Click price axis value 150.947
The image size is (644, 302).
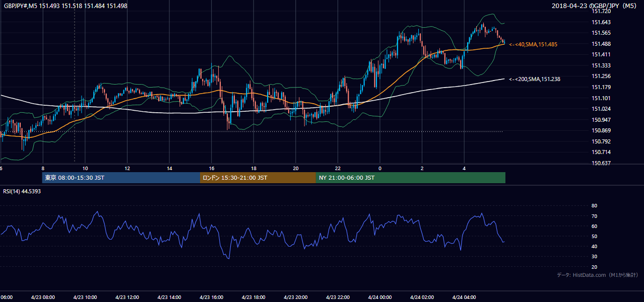click(x=601, y=120)
